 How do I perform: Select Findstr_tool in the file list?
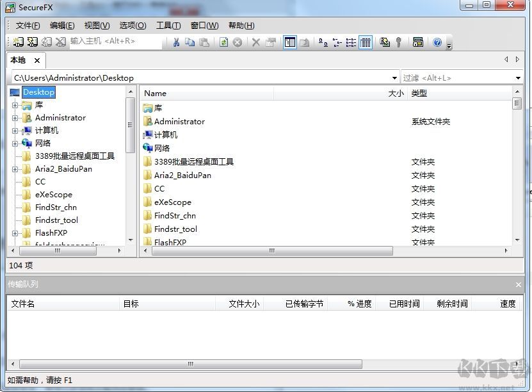(x=175, y=229)
